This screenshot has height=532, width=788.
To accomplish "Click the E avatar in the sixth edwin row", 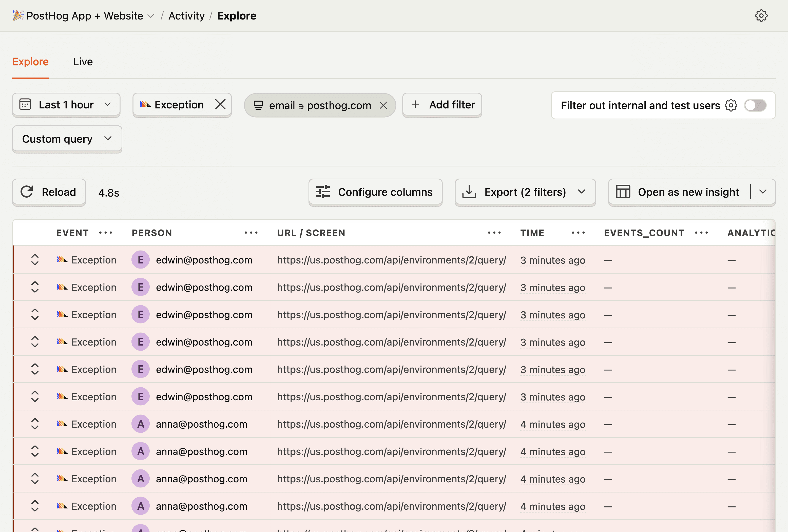I will 140,396.
